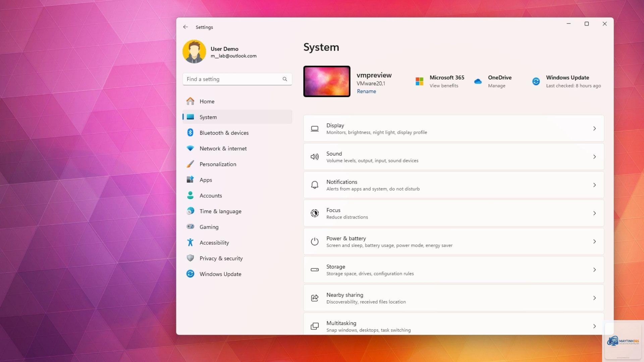Screen dimensions: 644x362
Task: Open Sound row chevron arrow
Action: coord(594,157)
